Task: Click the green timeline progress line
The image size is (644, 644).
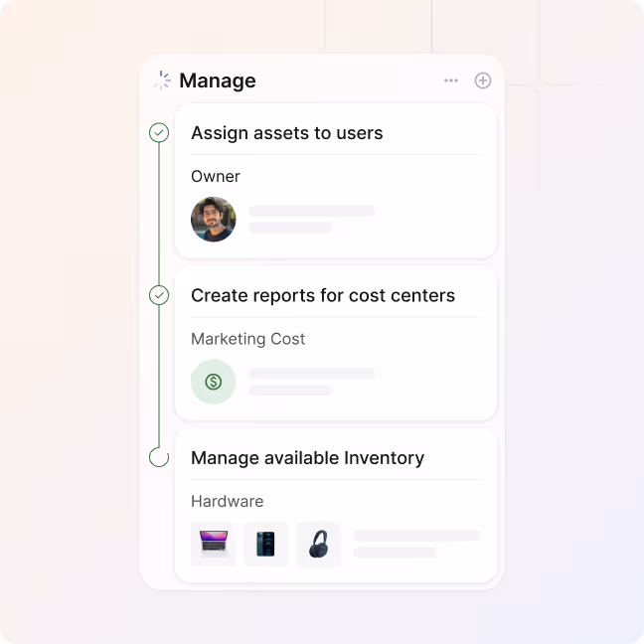Action: (x=159, y=295)
